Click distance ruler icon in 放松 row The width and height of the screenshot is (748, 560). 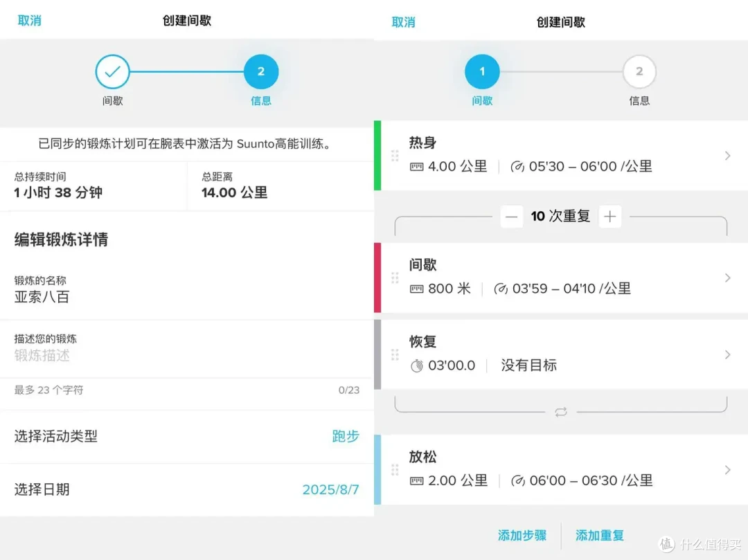point(416,481)
